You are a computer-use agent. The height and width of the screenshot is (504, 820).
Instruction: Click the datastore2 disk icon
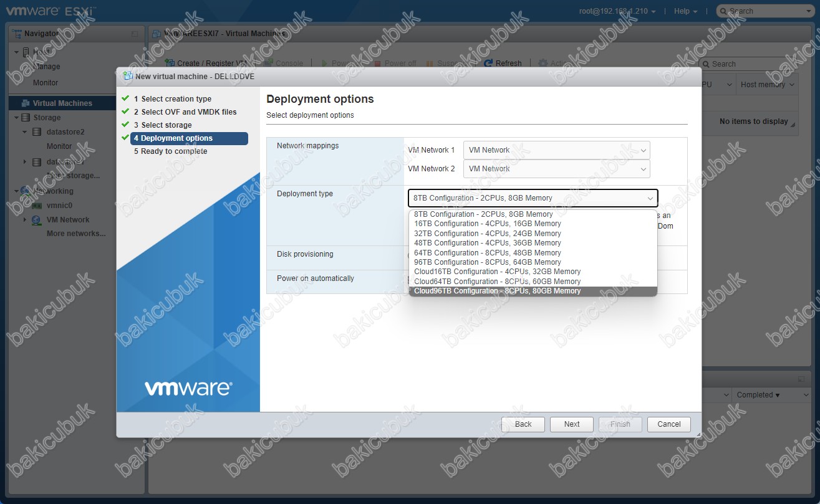[36, 132]
